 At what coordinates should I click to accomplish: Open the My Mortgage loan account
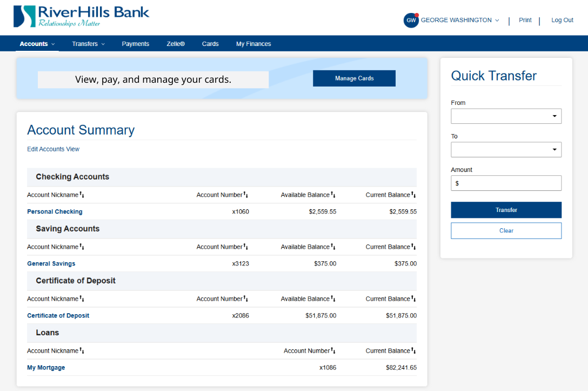pyautogui.click(x=46, y=368)
